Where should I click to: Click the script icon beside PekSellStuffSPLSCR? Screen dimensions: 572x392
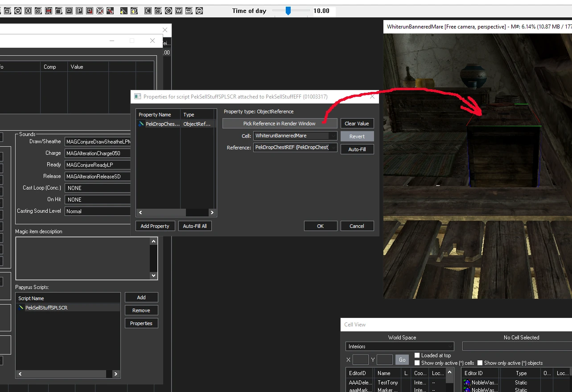(x=21, y=307)
